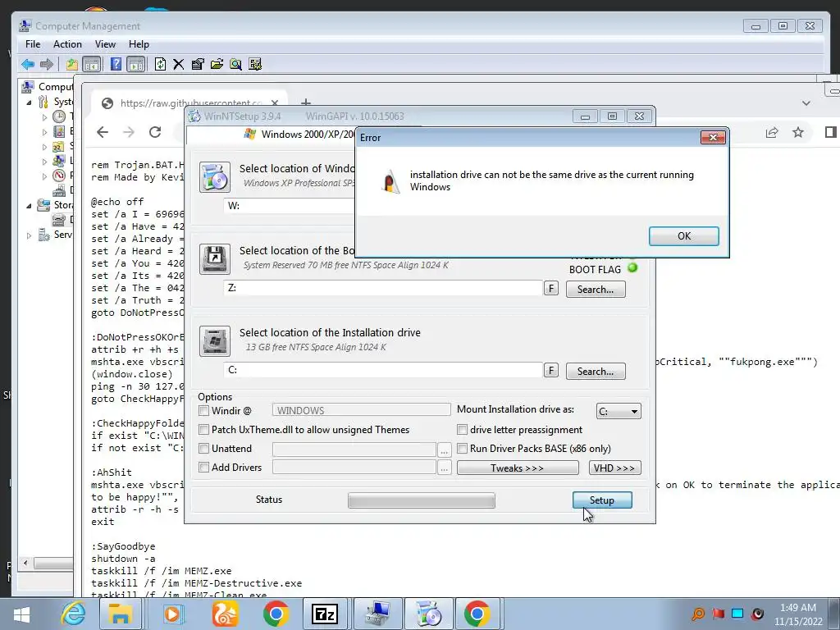Collapse the System Tools tree node
The image size is (840, 630).
(x=29, y=103)
